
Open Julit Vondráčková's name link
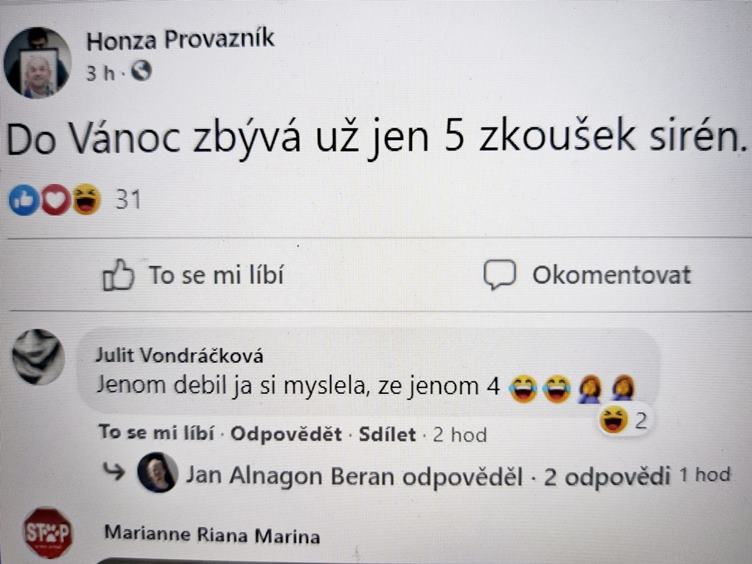179,355
